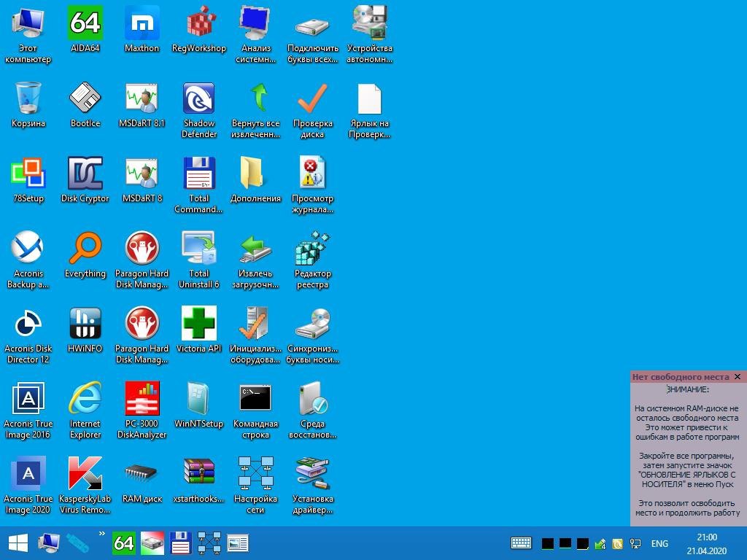Expand the taskbar overflow chevron

101,533
